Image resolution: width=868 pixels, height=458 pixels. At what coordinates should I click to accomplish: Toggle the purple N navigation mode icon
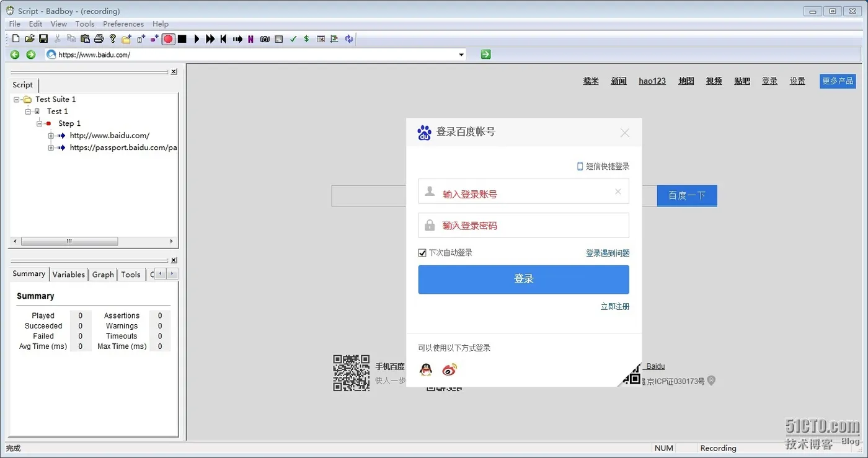[x=250, y=39]
